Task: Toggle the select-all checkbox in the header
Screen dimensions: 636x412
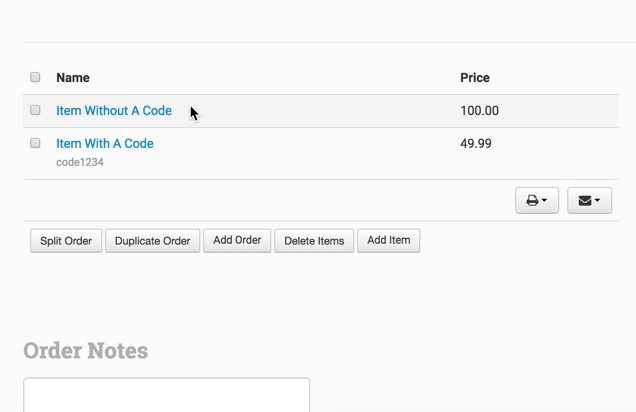Action: pos(35,77)
